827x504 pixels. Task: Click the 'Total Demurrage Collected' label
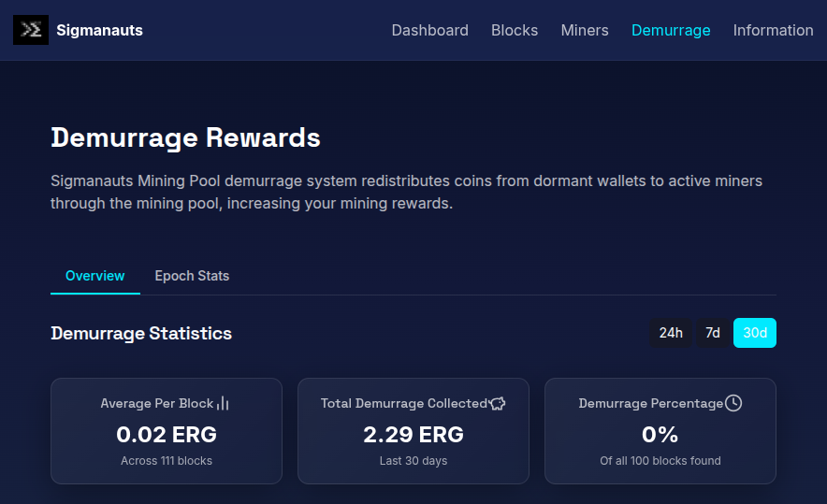tap(404, 403)
